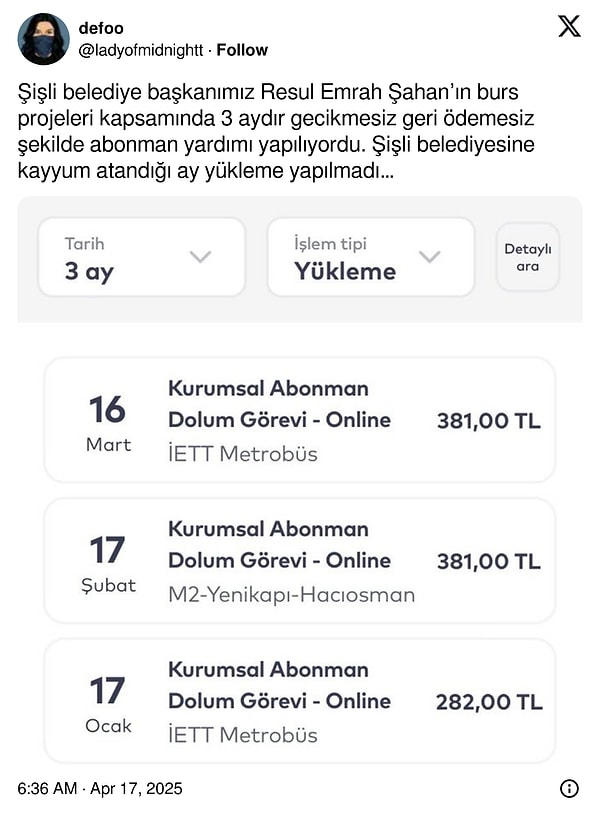Follow the defoo account
Screen dimensions: 600x819
(x=242, y=50)
